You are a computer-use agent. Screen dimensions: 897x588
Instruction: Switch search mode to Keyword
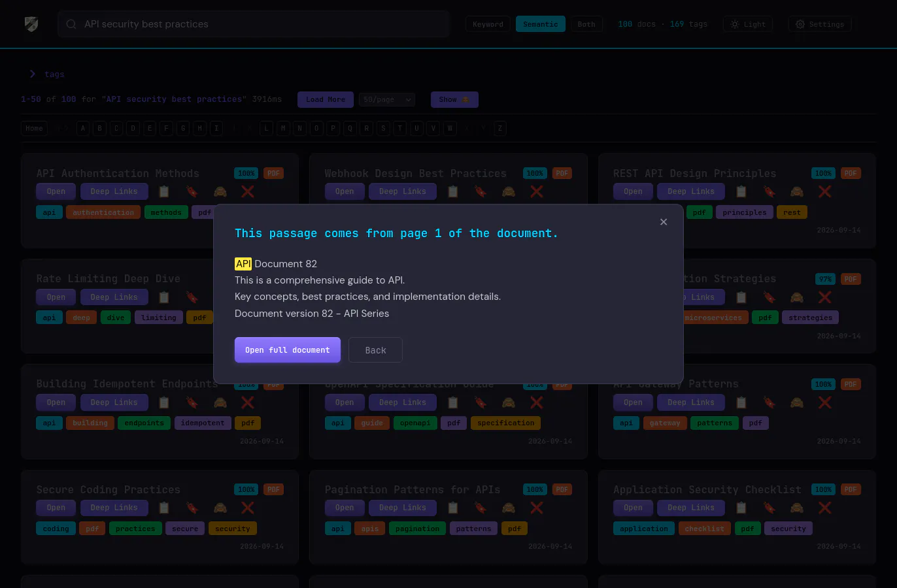(x=488, y=24)
